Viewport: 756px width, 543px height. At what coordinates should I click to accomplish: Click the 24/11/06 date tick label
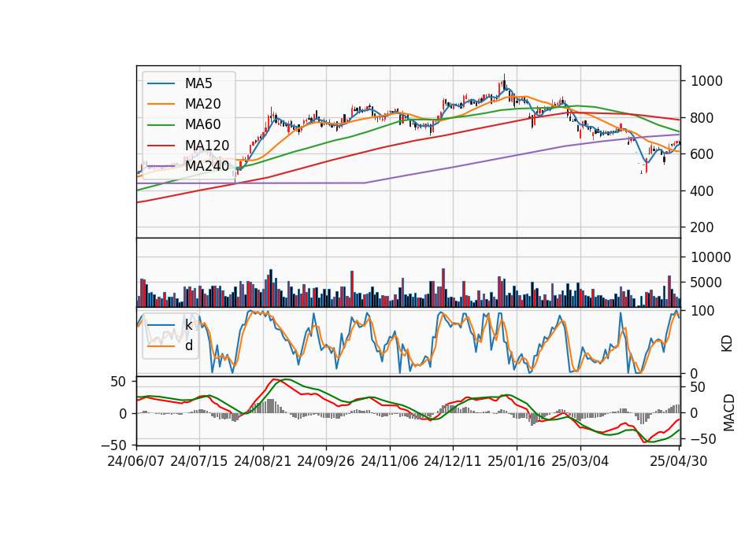[x=390, y=461]
